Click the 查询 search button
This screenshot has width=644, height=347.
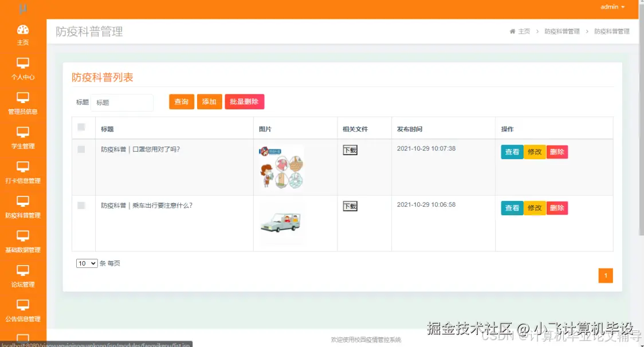(182, 102)
